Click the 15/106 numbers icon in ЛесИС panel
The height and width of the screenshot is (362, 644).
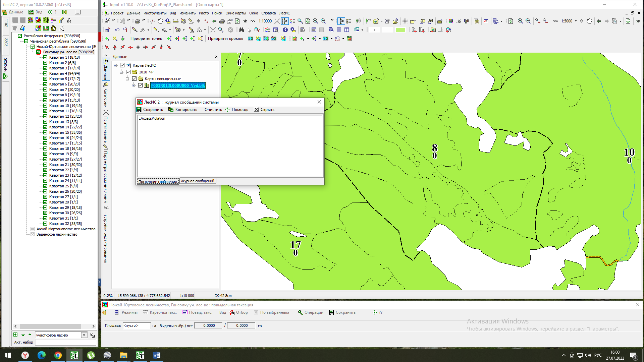point(69,20)
